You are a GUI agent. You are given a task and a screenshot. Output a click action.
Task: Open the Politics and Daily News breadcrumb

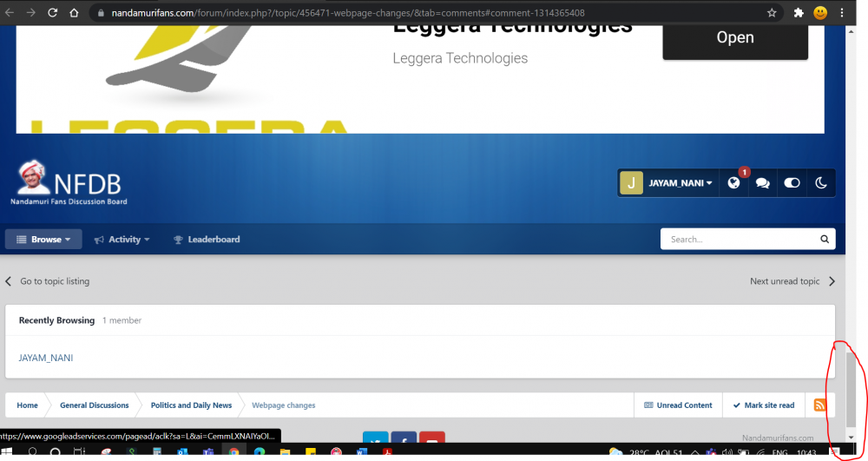[x=191, y=405]
